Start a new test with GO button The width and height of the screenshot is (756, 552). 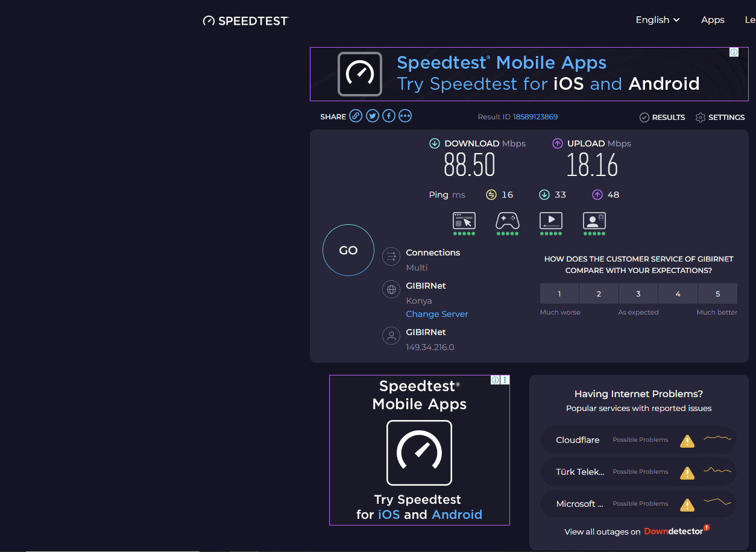[x=348, y=250]
